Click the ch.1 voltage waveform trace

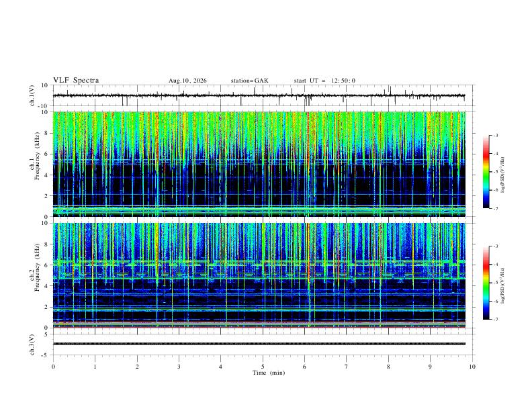259,95
